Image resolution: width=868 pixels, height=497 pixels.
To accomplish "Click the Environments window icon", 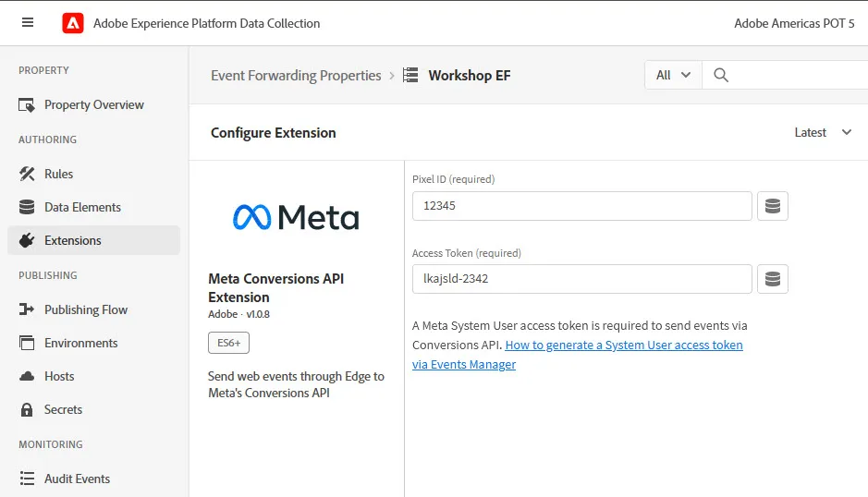I will click(27, 343).
